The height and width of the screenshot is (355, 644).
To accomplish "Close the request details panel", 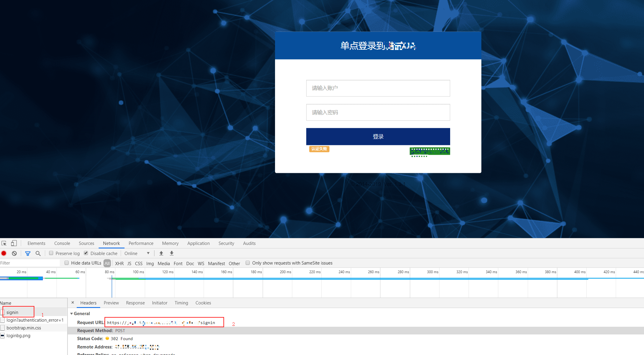I will coord(73,303).
